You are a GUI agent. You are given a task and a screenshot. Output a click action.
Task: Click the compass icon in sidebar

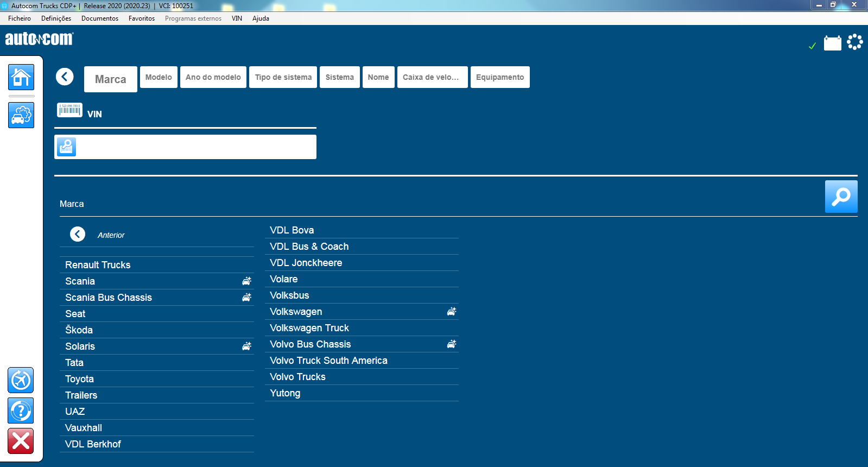(x=21, y=380)
